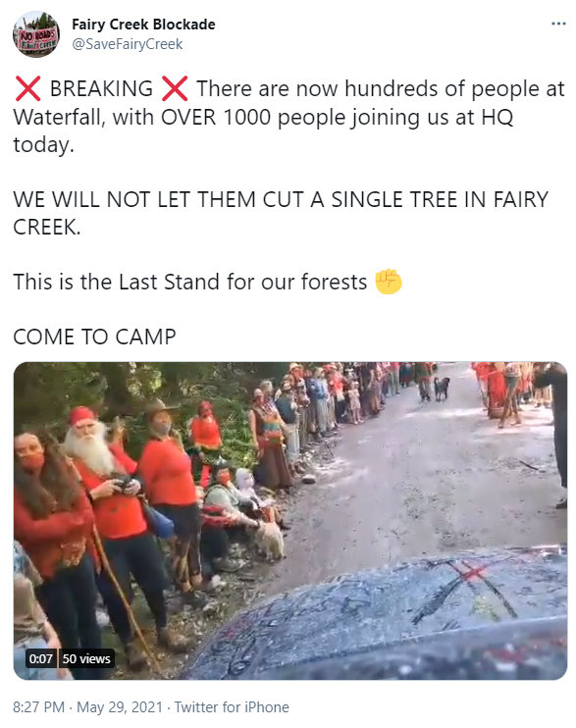Click the BREAKING word in the tweet
This screenshot has height=728, width=576.
point(101,88)
